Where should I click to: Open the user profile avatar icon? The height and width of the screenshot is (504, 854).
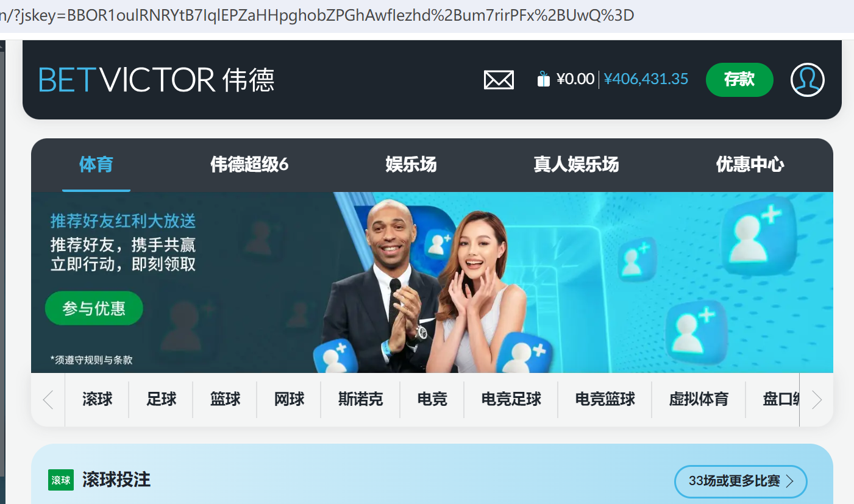[807, 80]
